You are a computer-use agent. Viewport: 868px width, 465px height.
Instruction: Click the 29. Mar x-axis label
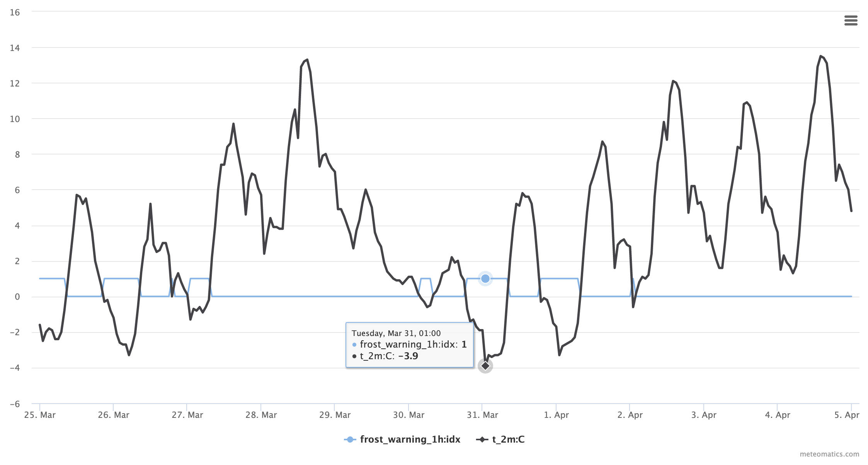[335, 415]
